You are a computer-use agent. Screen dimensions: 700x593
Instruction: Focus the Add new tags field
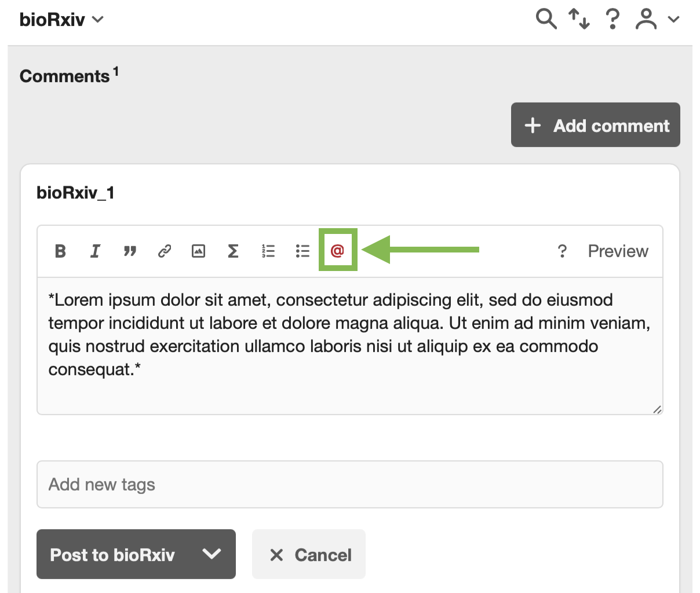coord(349,484)
